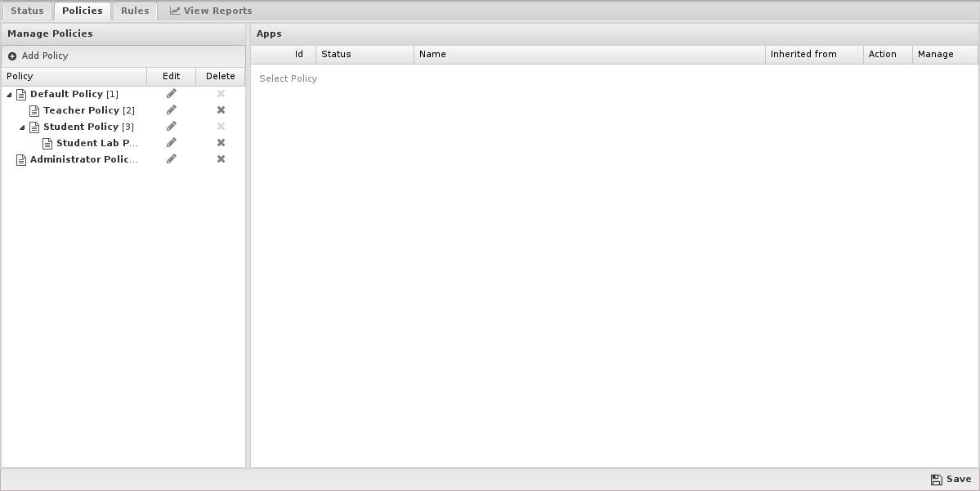Select Student Policy [3] in tree
The height and width of the screenshot is (491, 980).
[88, 126]
